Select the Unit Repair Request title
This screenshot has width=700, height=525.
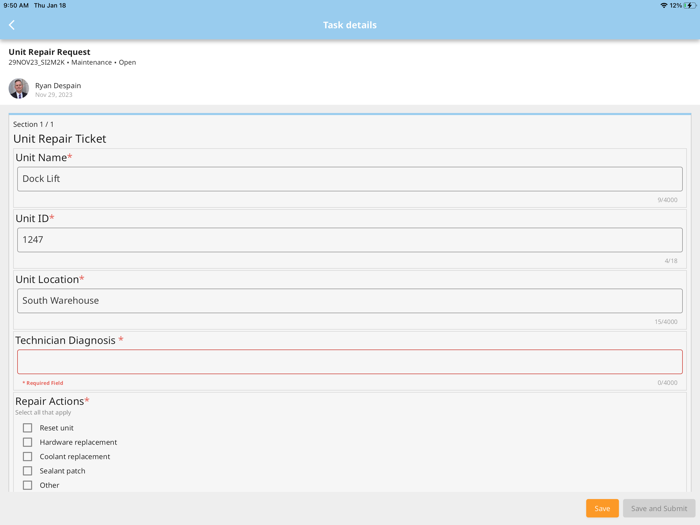(49, 52)
